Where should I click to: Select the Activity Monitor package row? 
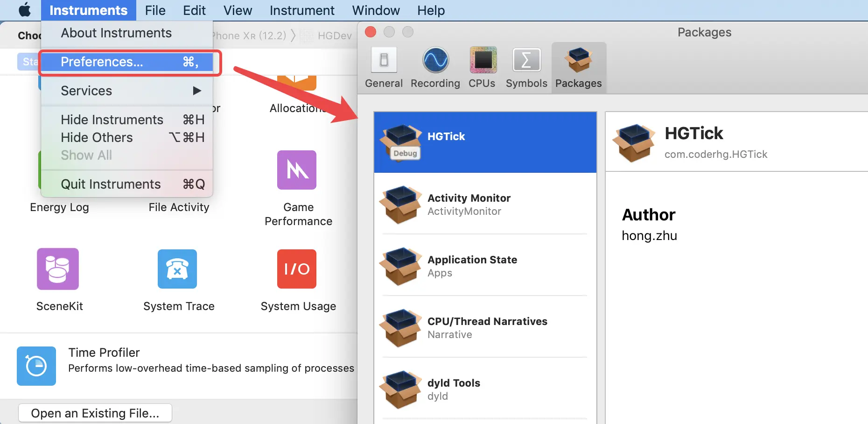click(x=485, y=205)
